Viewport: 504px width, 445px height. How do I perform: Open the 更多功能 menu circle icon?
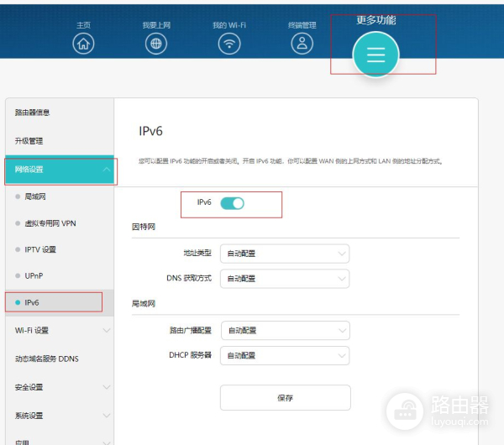coord(375,55)
